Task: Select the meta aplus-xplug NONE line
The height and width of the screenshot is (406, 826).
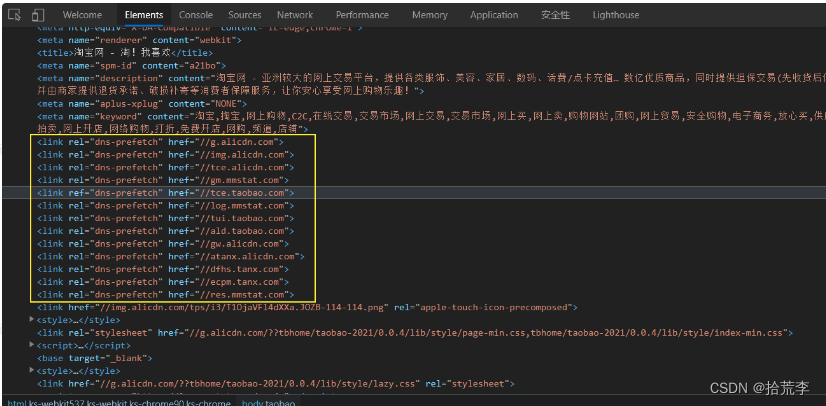Action: [x=142, y=104]
